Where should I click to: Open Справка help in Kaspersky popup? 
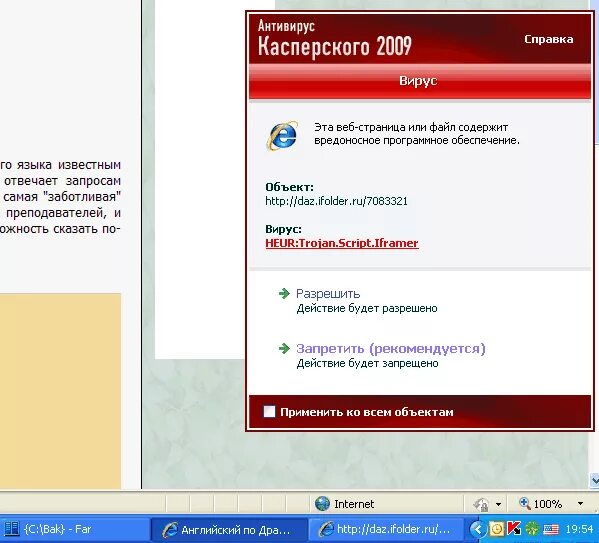pos(549,39)
